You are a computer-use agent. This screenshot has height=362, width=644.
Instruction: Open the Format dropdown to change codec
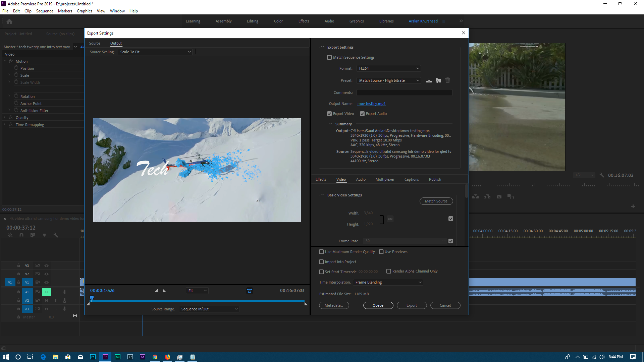(x=388, y=68)
